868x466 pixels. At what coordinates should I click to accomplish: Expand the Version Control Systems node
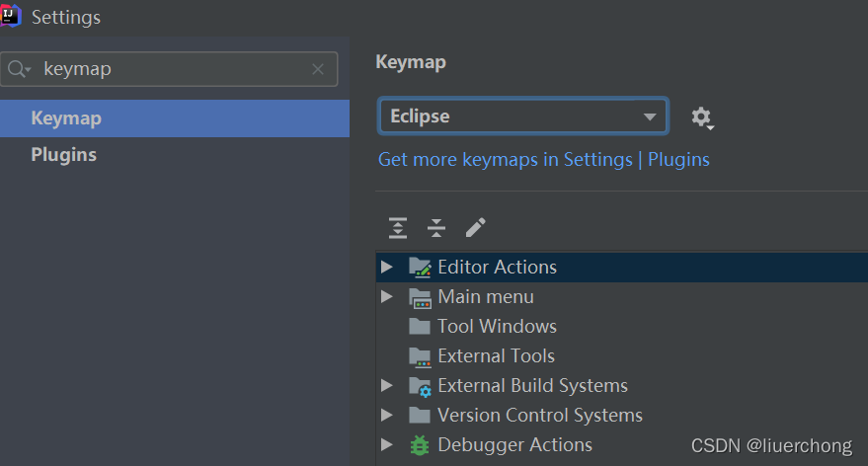coord(387,415)
